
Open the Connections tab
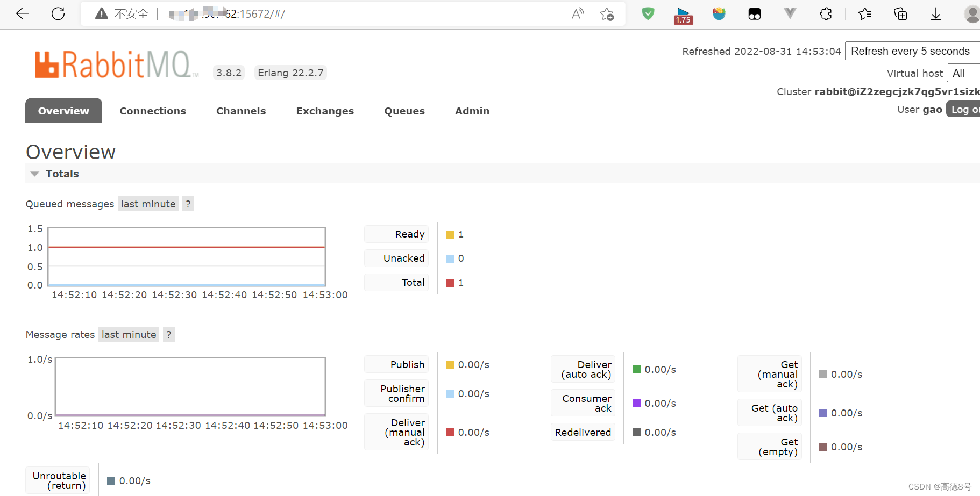tap(153, 111)
